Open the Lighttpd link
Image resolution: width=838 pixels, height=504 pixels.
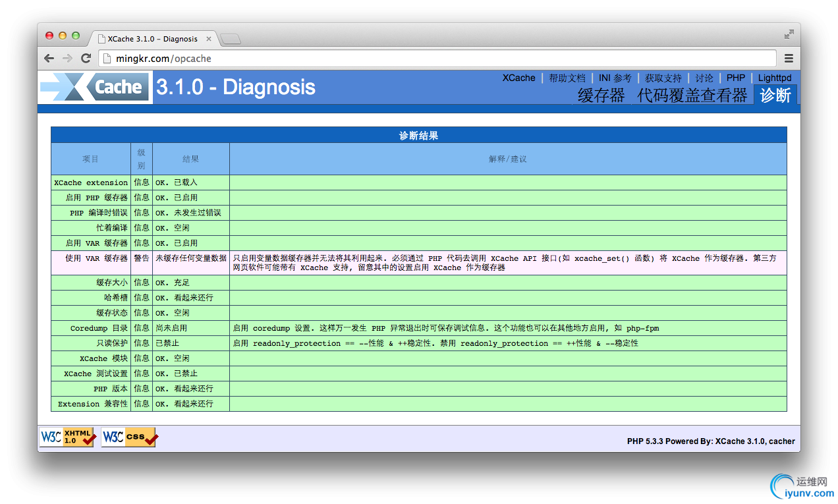tap(775, 78)
